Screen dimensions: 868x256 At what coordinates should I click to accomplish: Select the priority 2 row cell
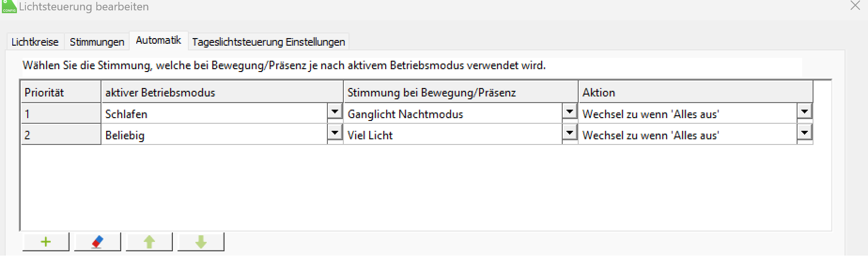(61, 135)
